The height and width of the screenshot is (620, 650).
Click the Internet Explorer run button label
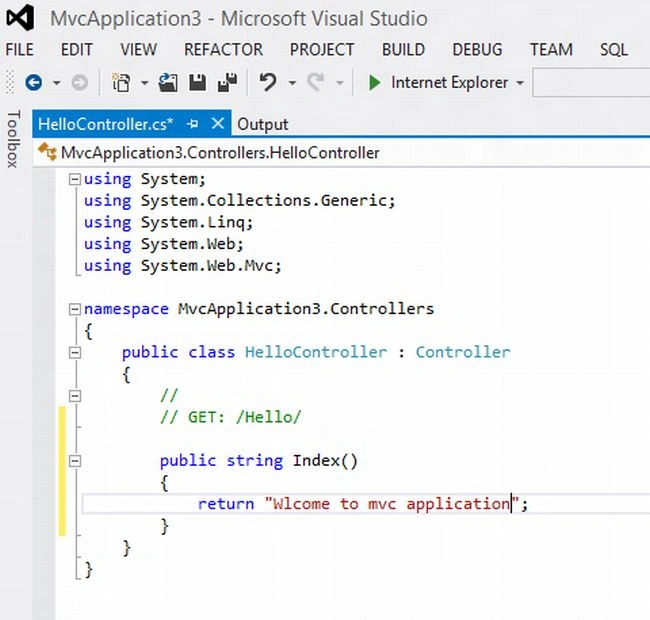coord(449,82)
